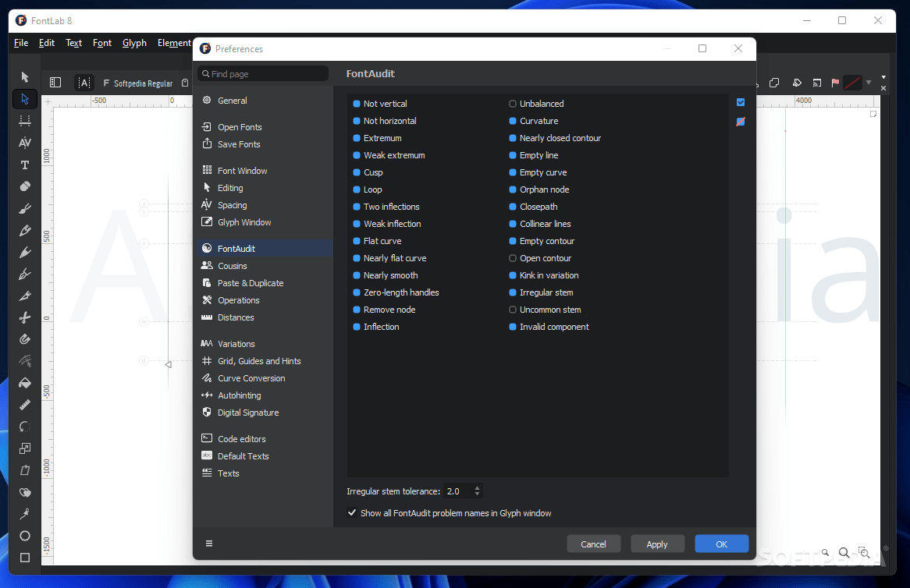Open the color flag dropdown arrow
Viewport: 910px width, 588px height.
[x=869, y=83]
